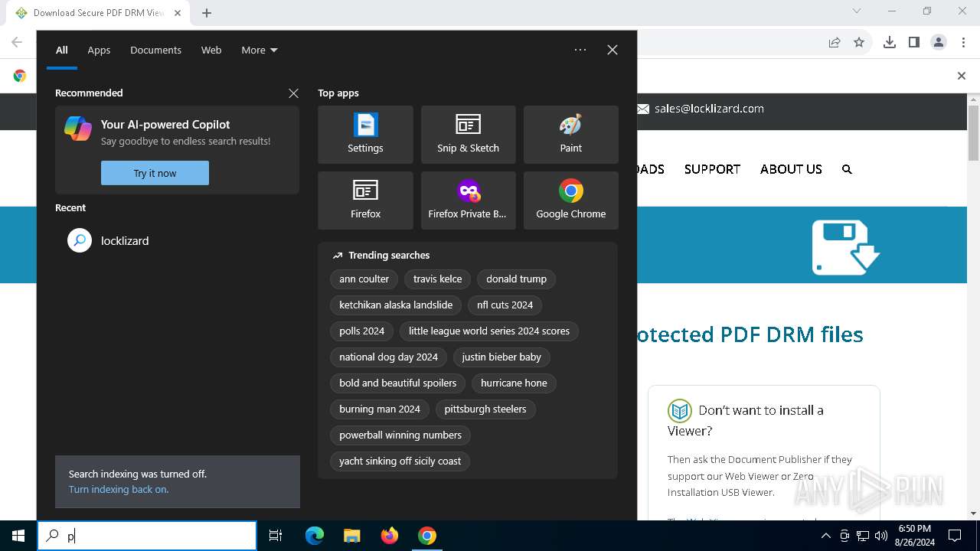The height and width of the screenshot is (551, 980).
Task: Open Firefox tile in Top apps
Action: pyautogui.click(x=365, y=201)
